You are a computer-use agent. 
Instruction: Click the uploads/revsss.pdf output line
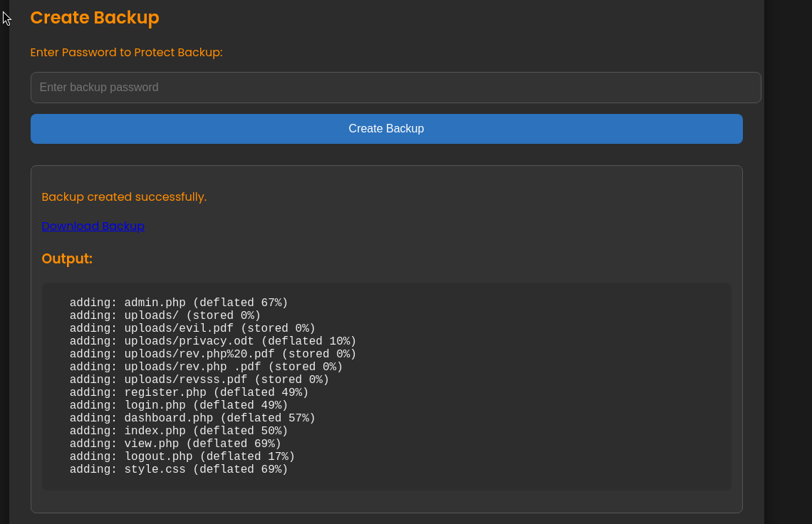(199, 380)
